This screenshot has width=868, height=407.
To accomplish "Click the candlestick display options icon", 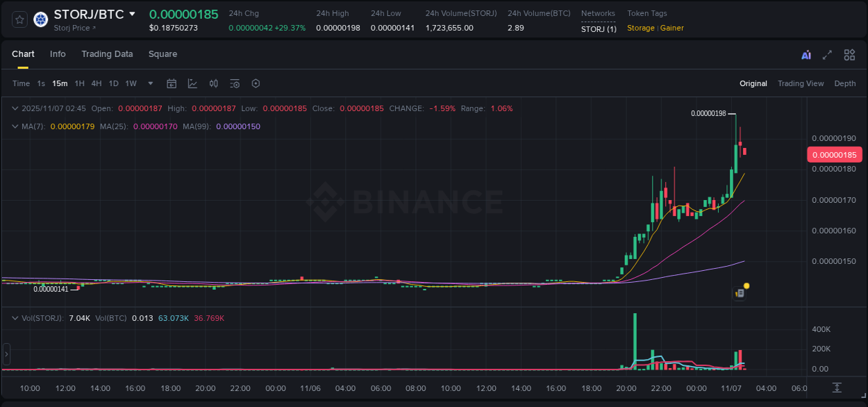I will click(214, 83).
